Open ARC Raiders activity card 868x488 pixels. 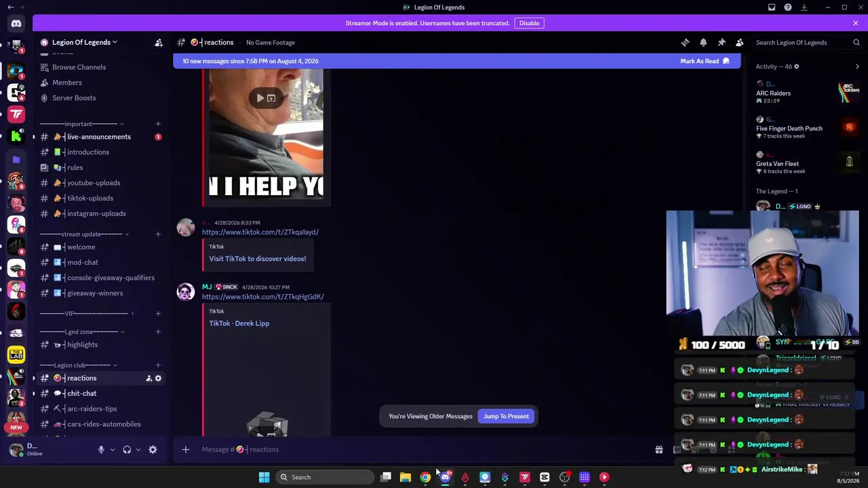(808, 93)
